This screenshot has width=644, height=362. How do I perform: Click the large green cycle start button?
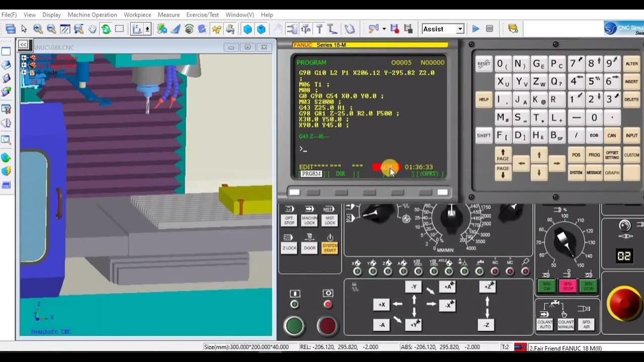tap(294, 326)
